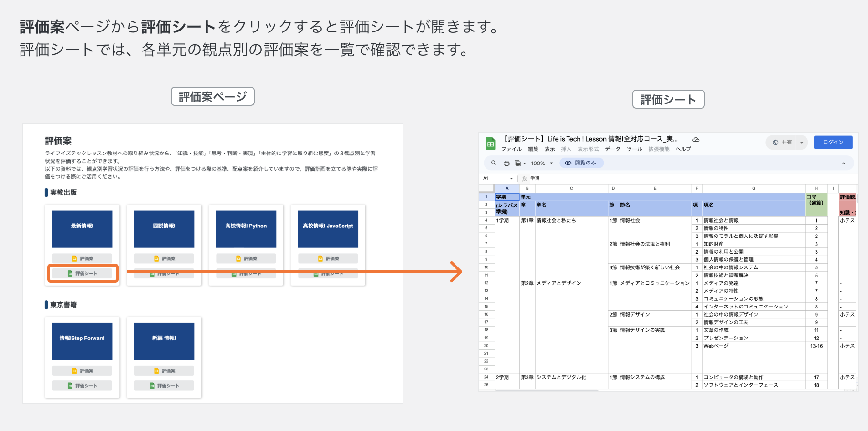The image size is (868, 431).
Task: Click the cloud document status icon
Action: click(x=696, y=139)
